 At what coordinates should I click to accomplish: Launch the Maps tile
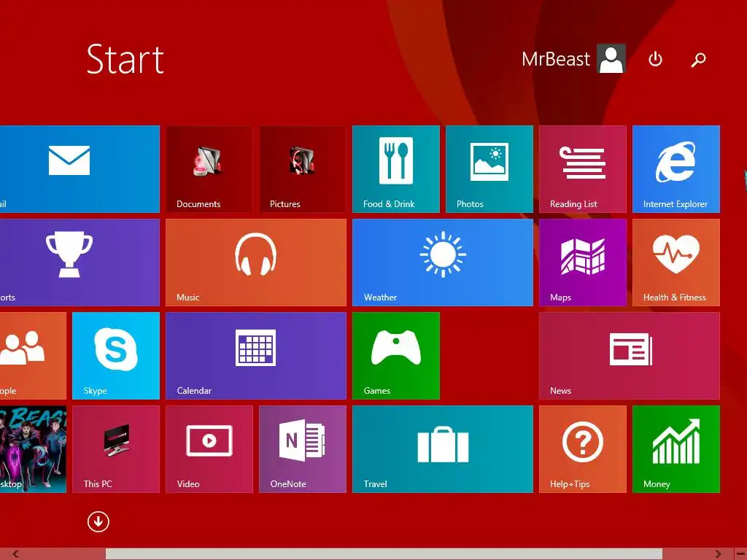[x=583, y=262]
